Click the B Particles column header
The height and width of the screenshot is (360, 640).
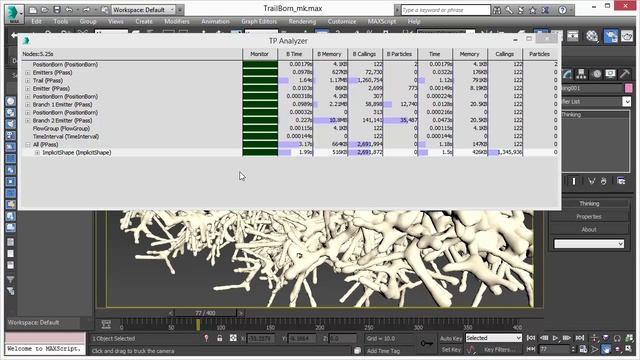pyautogui.click(x=400, y=54)
